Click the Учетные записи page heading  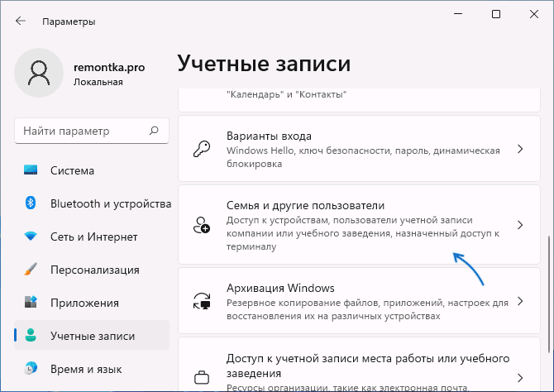[x=264, y=64]
